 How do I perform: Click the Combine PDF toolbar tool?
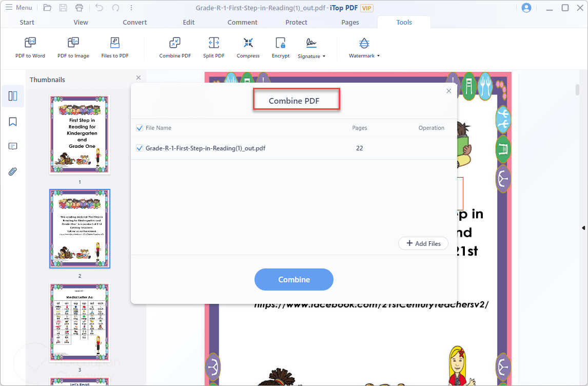[175, 48]
